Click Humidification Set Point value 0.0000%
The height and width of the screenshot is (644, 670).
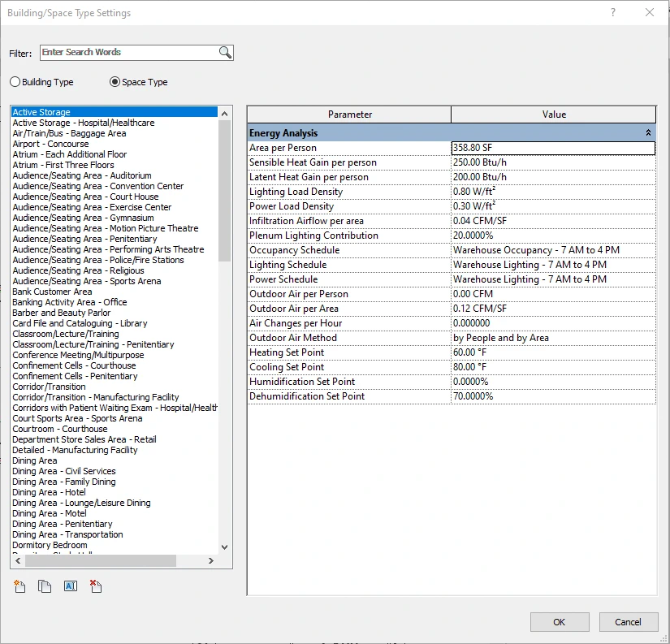pos(553,382)
